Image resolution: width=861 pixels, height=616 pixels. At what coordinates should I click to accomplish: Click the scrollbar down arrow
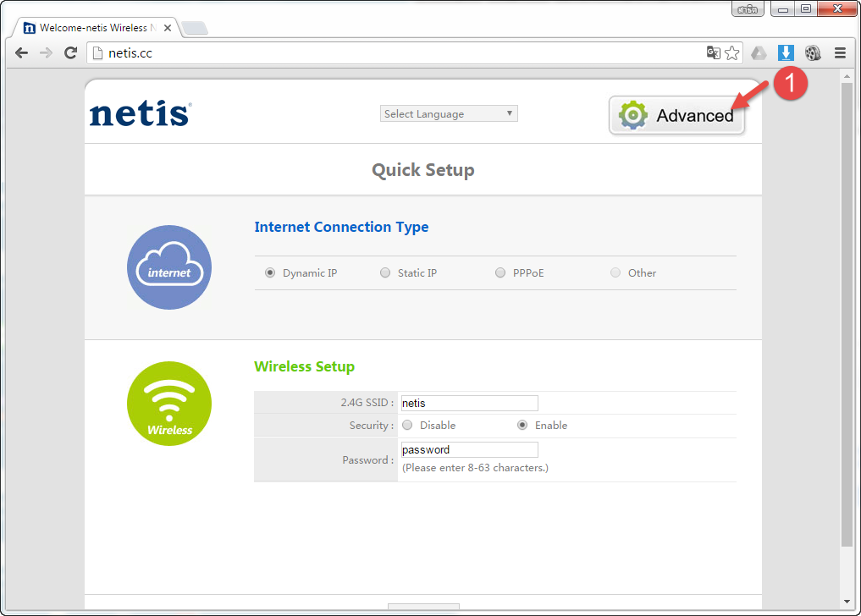[x=847, y=602]
